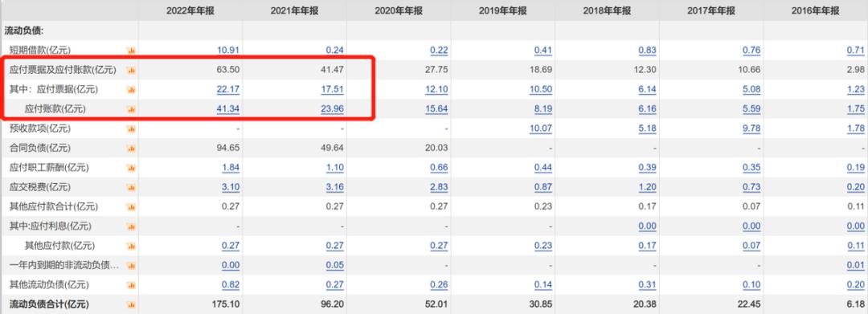Open the 2022 短期借款 value 10.91
The width and height of the screenshot is (868, 314).
click(x=228, y=51)
